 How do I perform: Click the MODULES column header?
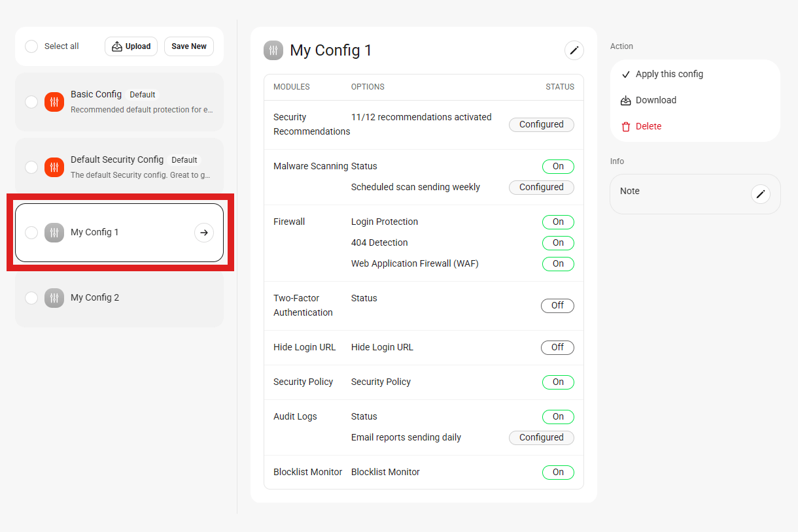(292, 87)
